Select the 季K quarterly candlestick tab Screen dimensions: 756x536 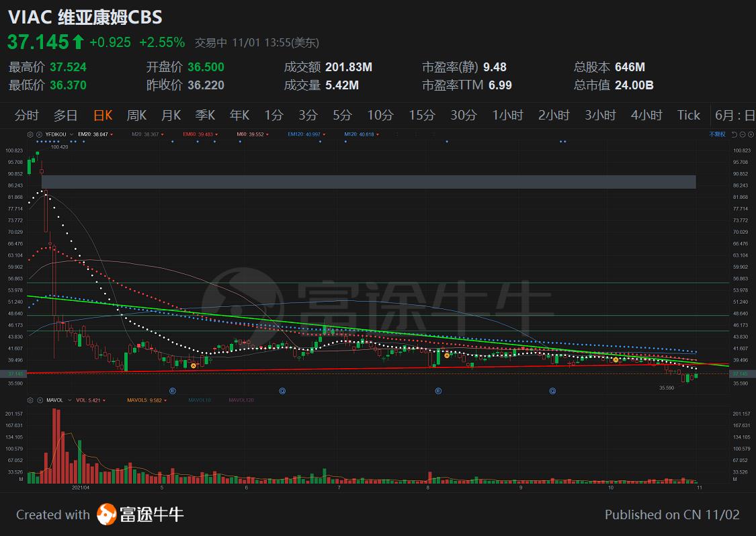point(205,116)
